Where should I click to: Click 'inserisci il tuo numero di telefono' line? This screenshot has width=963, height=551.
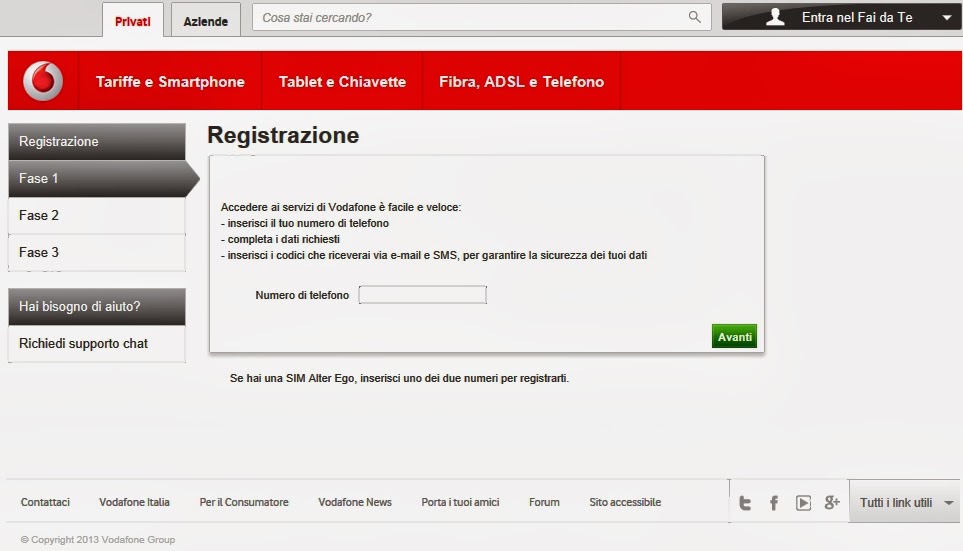(305, 223)
